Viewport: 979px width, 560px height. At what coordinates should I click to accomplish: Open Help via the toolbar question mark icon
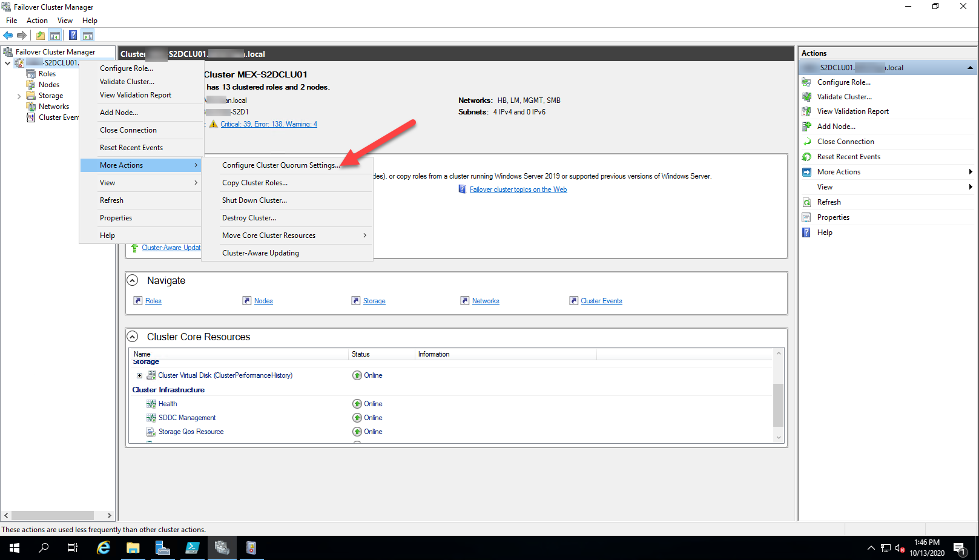tap(73, 35)
